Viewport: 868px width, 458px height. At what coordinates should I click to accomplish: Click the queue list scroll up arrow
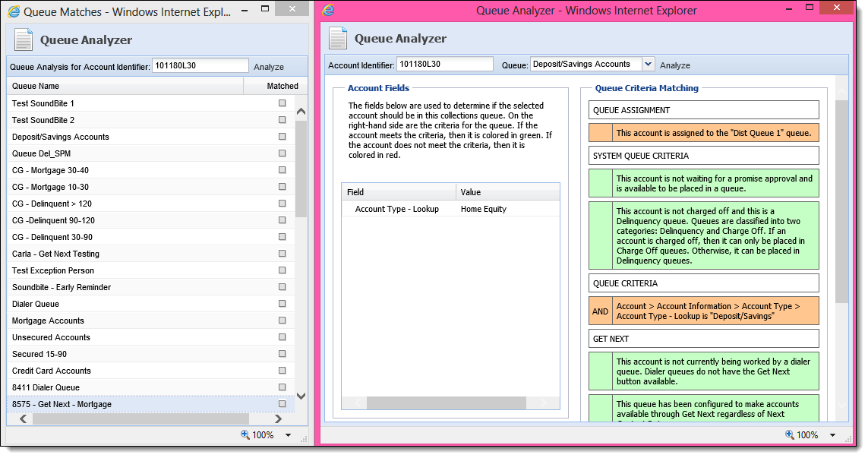(x=301, y=112)
